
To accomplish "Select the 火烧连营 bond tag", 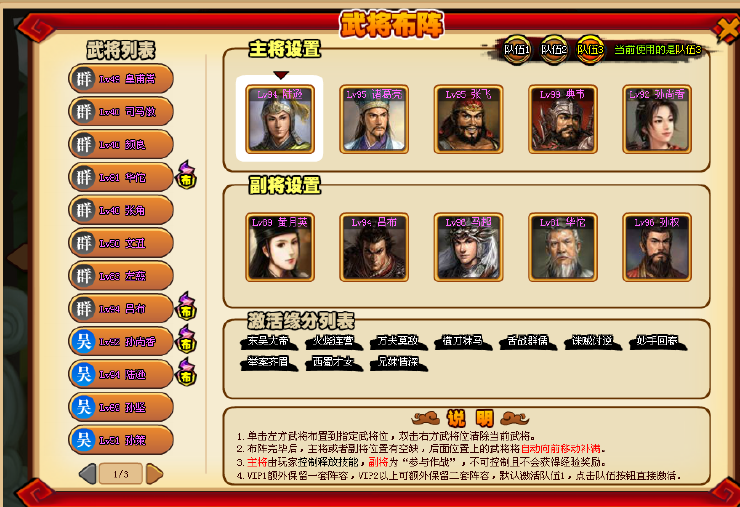I will [x=334, y=341].
